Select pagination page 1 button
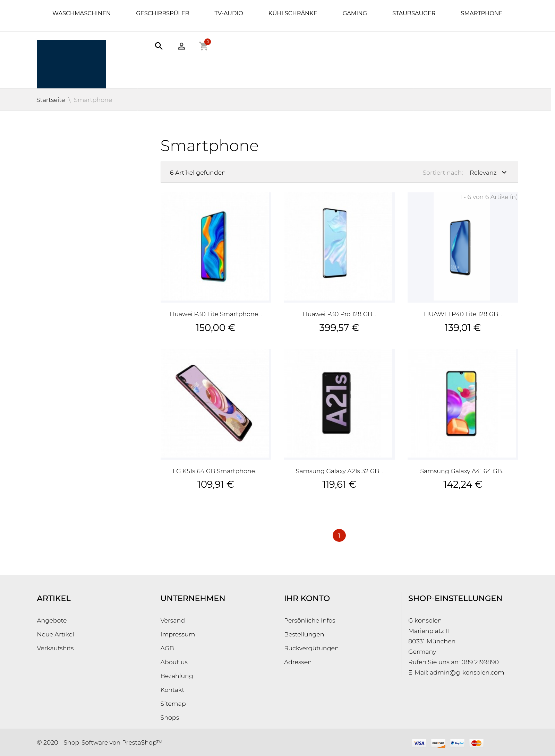This screenshot has width=555, height=756. tap(339, 536)
